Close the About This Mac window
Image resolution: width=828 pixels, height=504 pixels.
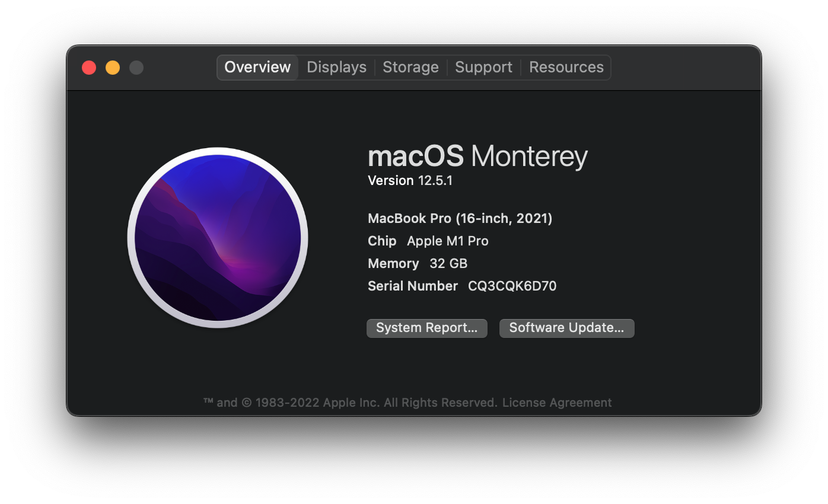tap(89, 68)
